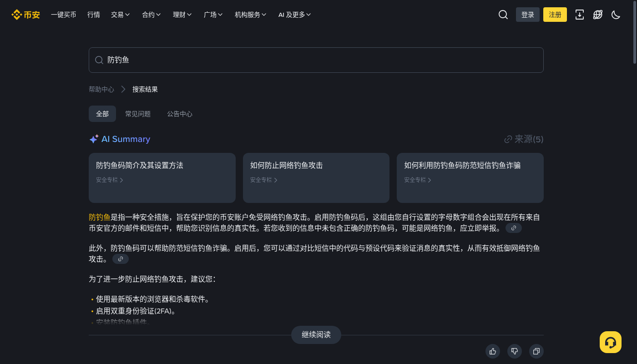Viewport: 637px width, 364px height.
Task: Focus the help search field containing 防钓鱼
Action: click(x=316, y=60)
